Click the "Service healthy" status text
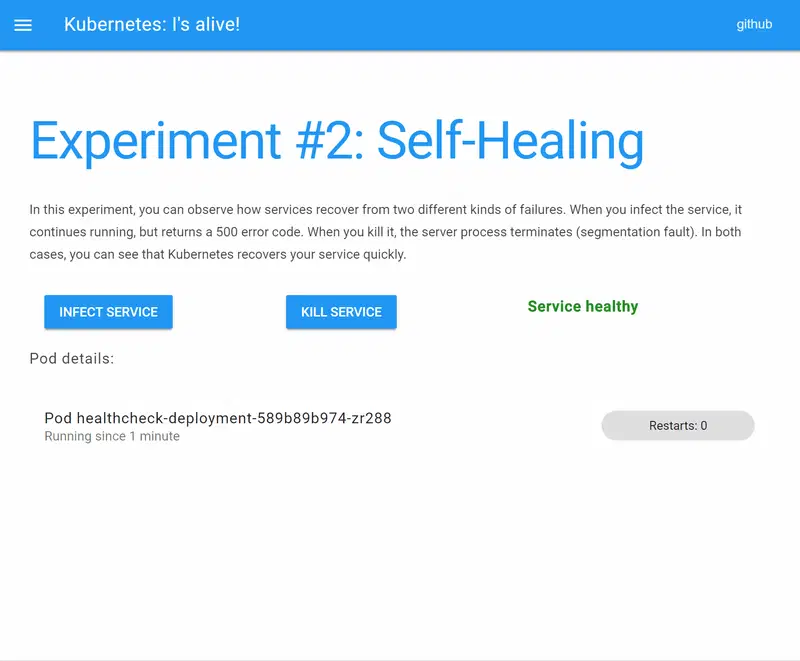This screenshot has height=661, width=800. (583, 306)
